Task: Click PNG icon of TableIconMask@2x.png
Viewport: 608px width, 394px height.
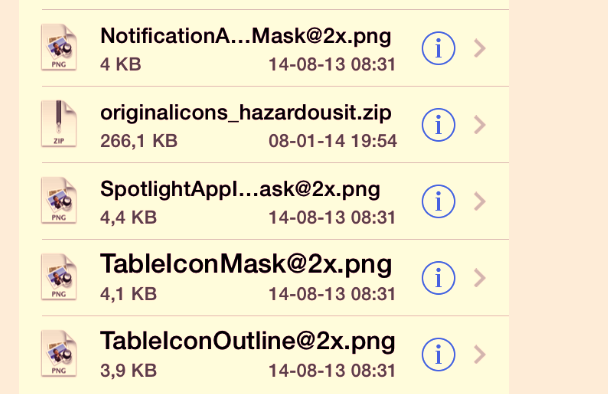Action: 59,277
